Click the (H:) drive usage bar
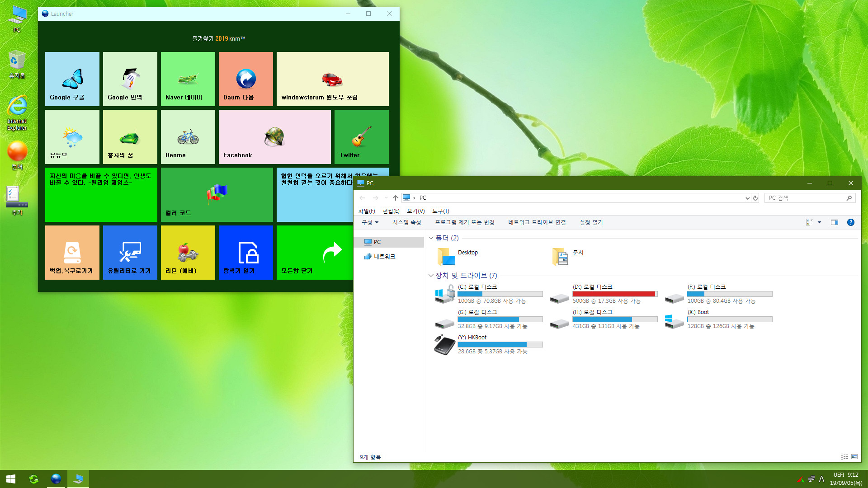This screenshot has height=488, width=868. pos(615,319)
